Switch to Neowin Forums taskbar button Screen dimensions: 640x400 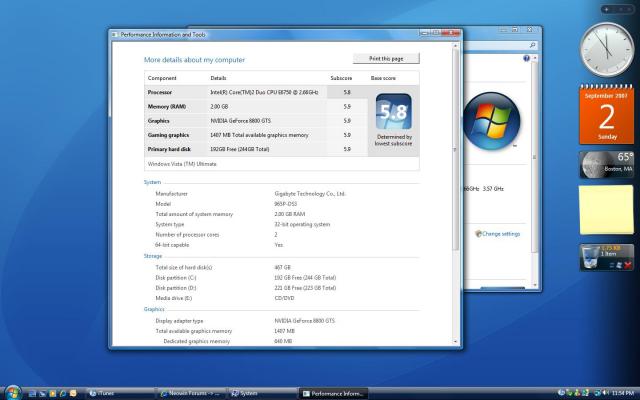pyautogui.click(x=192, y=393)
